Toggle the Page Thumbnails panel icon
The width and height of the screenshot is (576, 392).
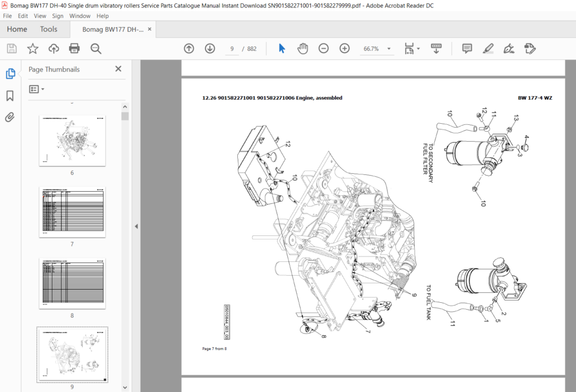10,74
